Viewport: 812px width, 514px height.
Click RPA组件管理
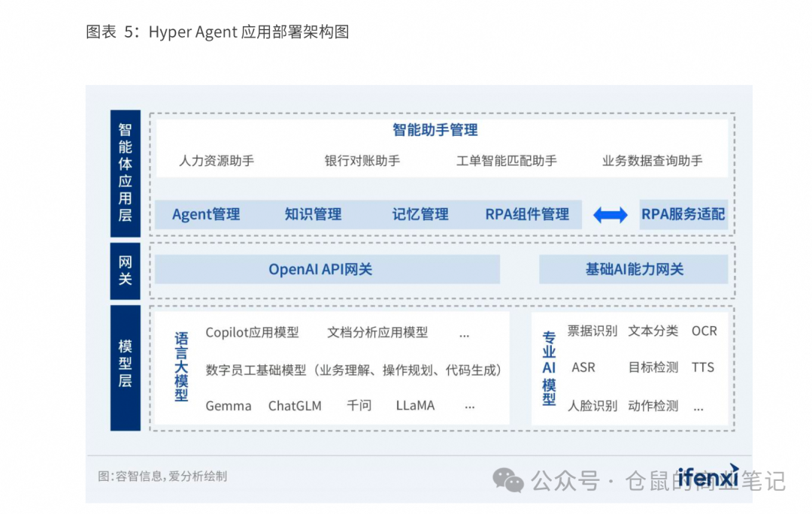tap(527, 214)
